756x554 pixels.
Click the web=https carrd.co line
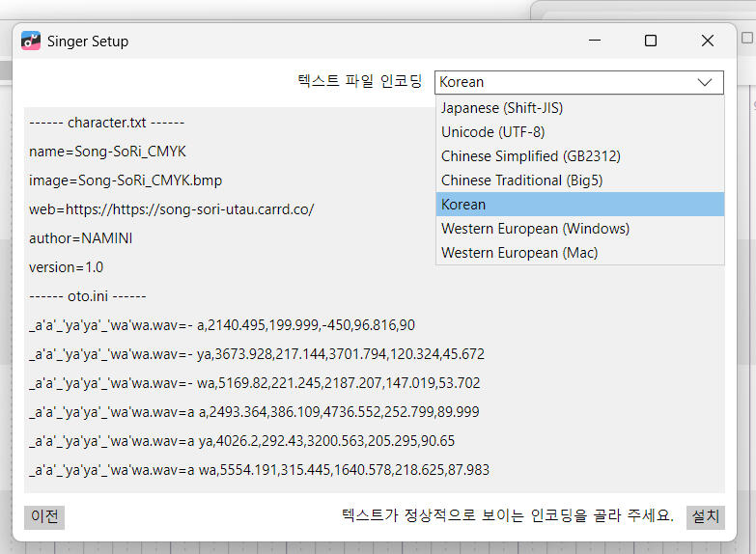pos(172,209)
